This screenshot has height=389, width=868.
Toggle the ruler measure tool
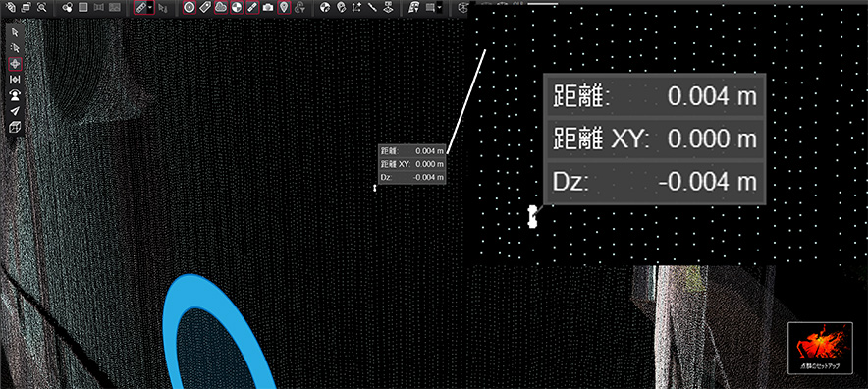[140, 8]
